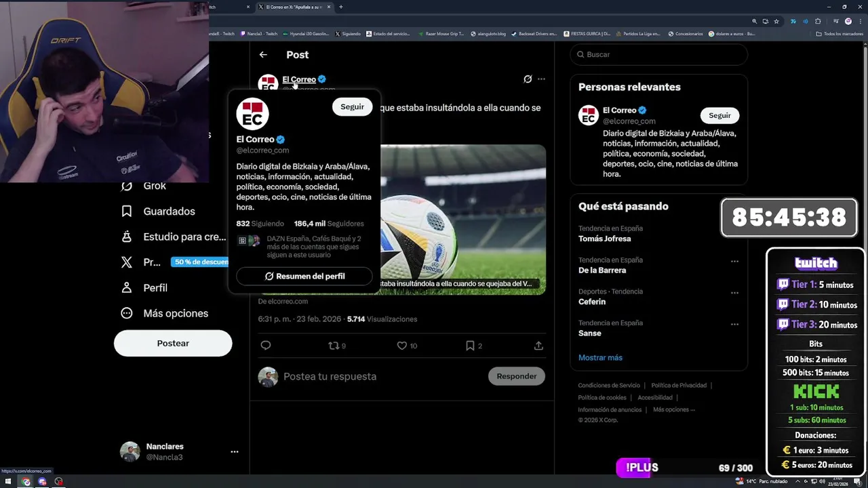Open the Premium X sidebar item
This screenshot has width=868, height=488.
tap(174, 262)
